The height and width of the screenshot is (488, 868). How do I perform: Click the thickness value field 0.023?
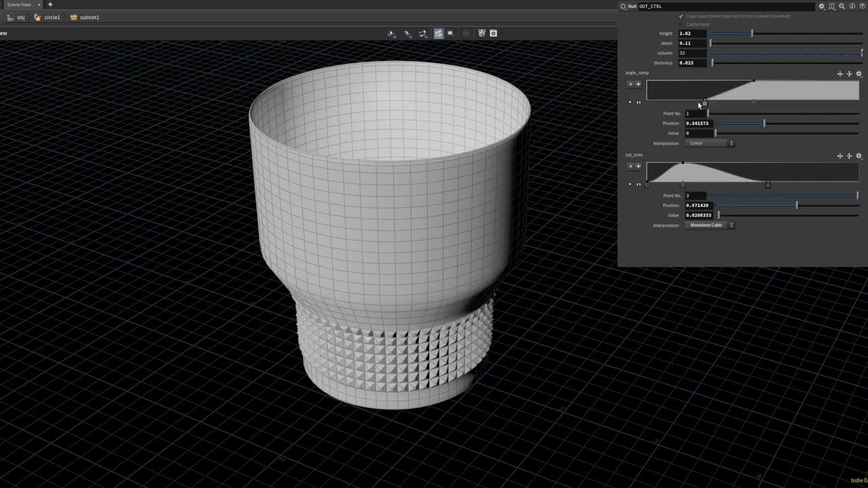point(692,63)
